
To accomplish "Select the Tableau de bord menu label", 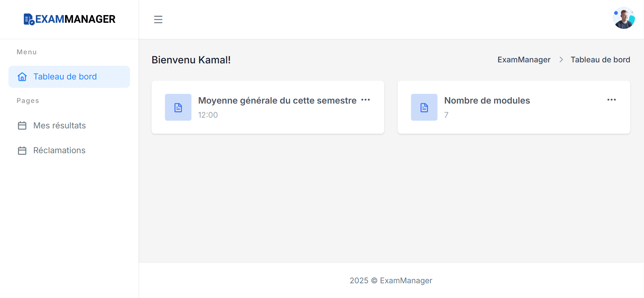I will pos(65,77).
